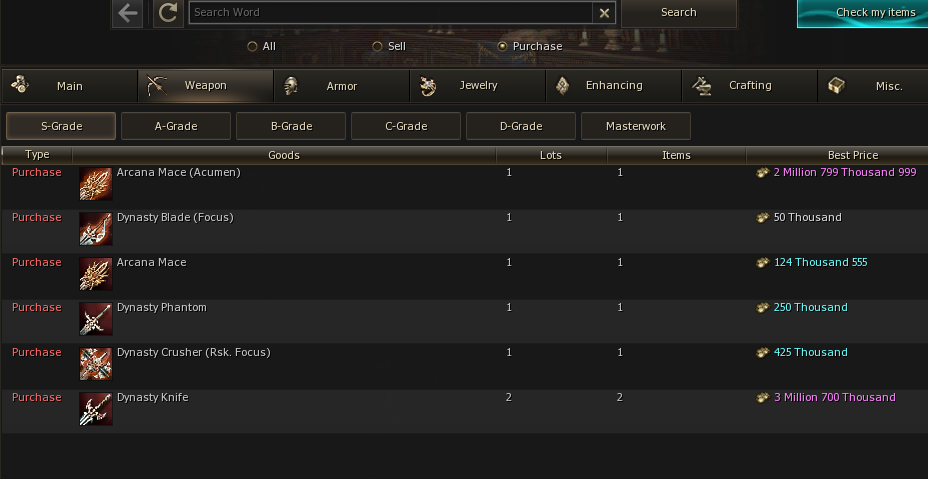Click the Arcana Mace (Acumen) item icon
Image resolution: width=928 pixels, height=479 pixels.
[x=96, y=184]
